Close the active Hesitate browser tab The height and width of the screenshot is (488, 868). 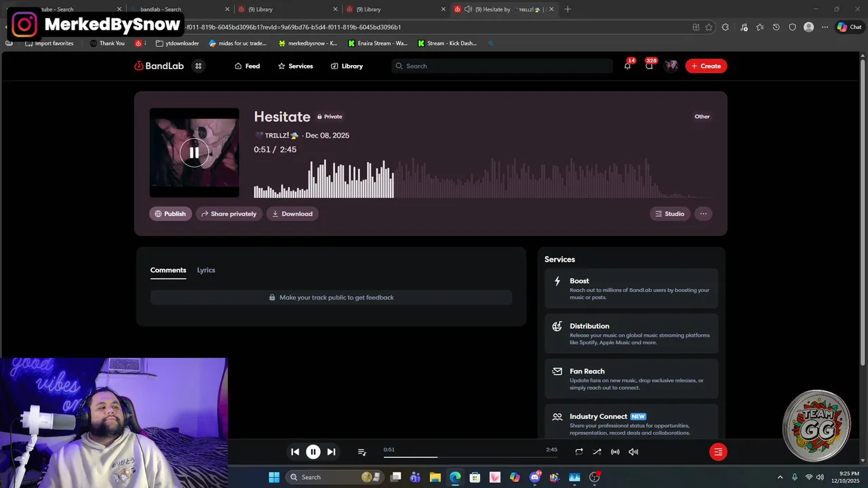[551, 9]
